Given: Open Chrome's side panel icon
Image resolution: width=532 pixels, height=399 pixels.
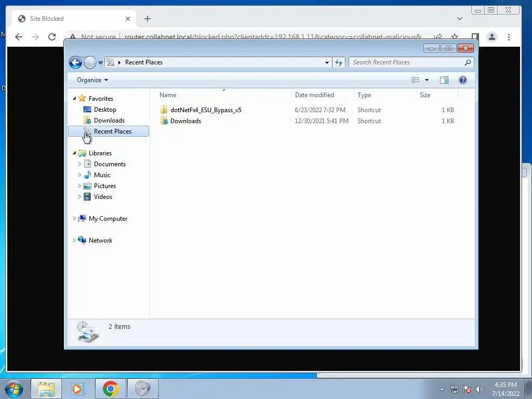Looking at the screenshot, I should tap(475, 37).
